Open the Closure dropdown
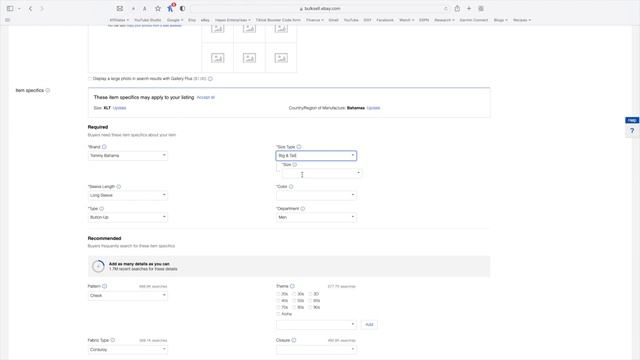Screen dimensions: 640x360 pyautogui.click(x=316, y=349)
